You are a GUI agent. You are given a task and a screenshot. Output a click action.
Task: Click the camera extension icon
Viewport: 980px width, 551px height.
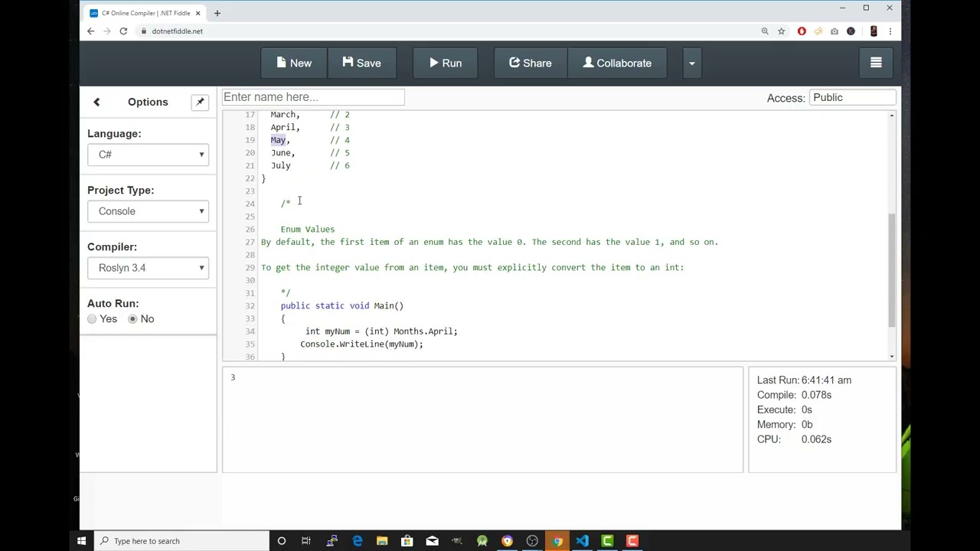coord(835,31)
